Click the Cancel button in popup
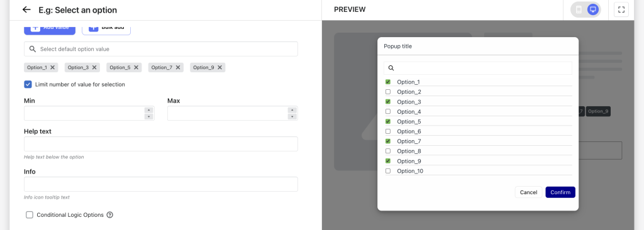 [x=528, y=192]
